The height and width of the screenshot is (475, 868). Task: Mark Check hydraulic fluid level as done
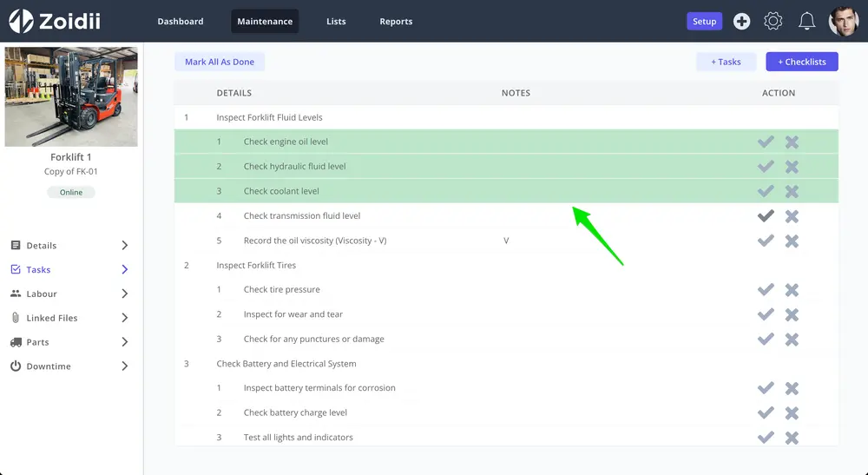[x=766, y=166]
